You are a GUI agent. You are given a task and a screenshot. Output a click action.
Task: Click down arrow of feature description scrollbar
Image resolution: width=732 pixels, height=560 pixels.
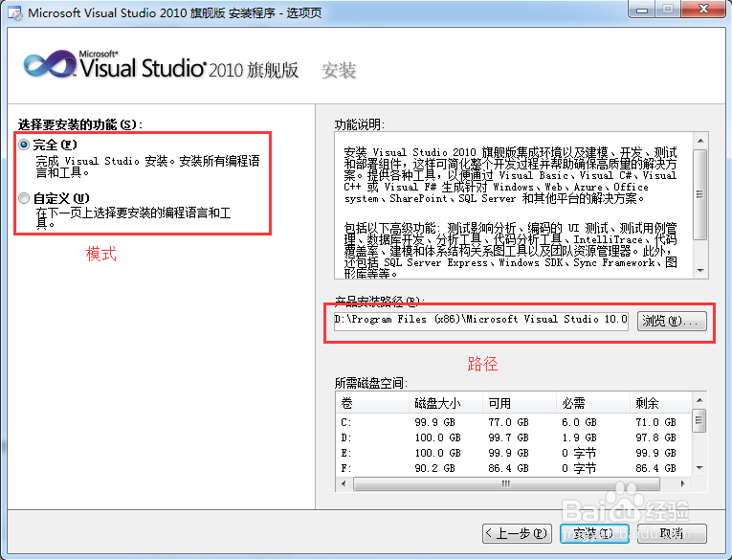coord(700,270)
